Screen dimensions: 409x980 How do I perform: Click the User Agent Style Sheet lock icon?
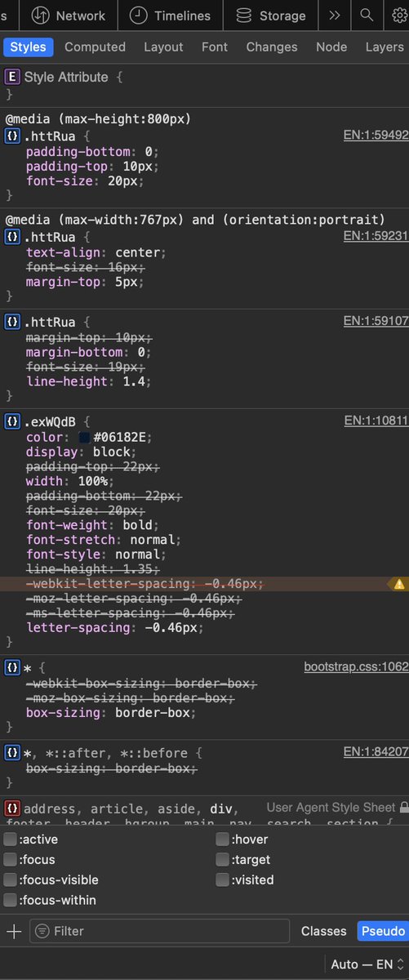pyautogui.click(x=403, y=808)
